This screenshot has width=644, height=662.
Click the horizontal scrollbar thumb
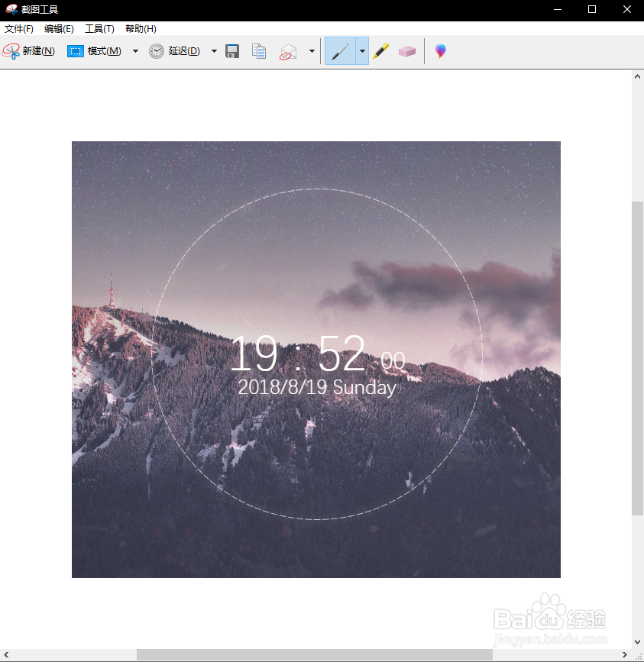pos(315,655)
